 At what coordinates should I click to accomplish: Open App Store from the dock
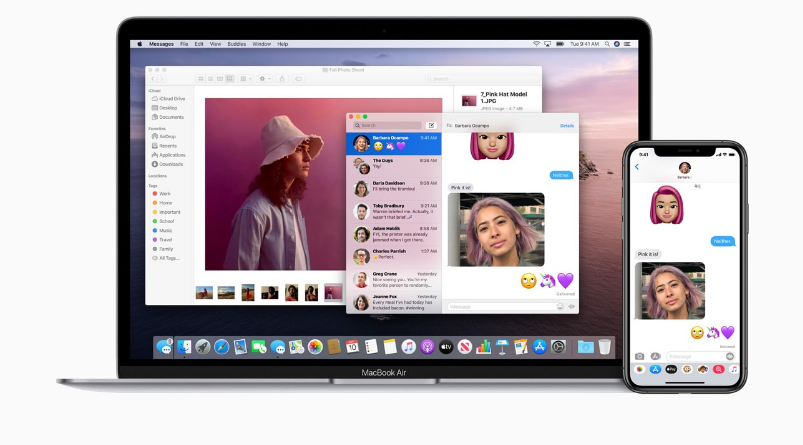(x=539, y=347)
